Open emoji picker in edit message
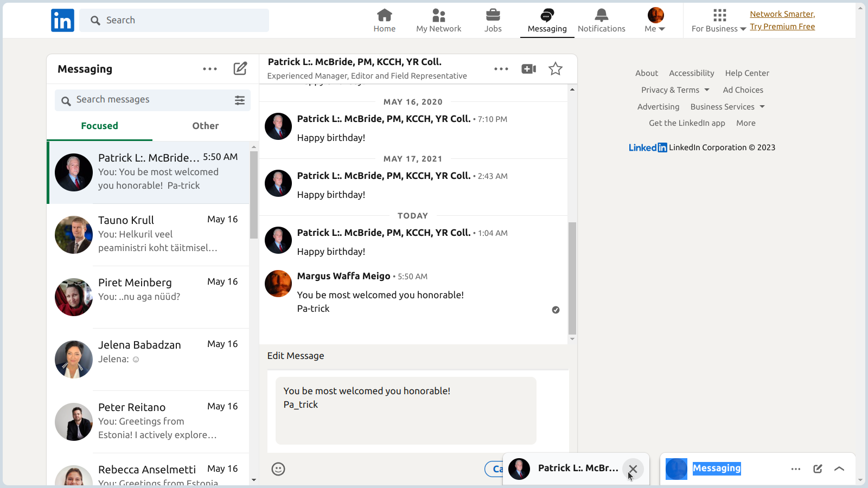868x488 pixels. pos(278,469)
